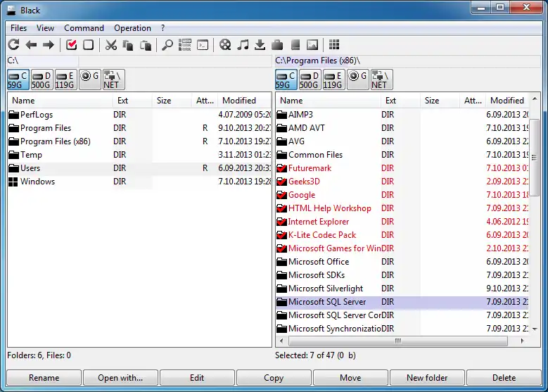The height and width of the screenshot is (392, 548).
Task: Select optical drive G in the left panel
Action: coord(90,80)
